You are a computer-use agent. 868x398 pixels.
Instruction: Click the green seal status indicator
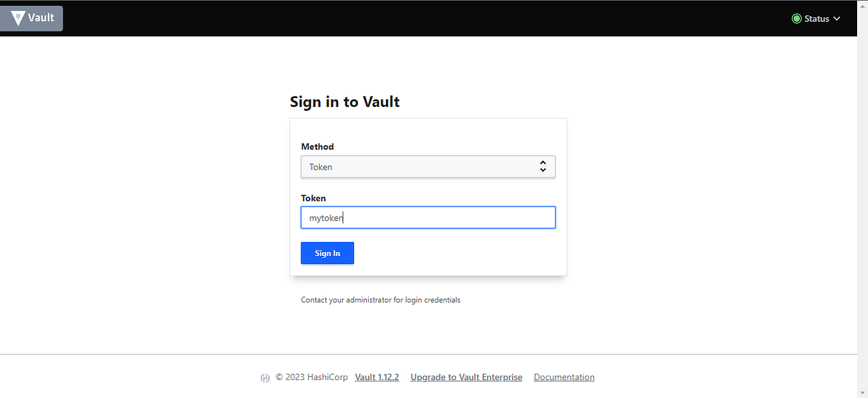[x=796, y=19]
